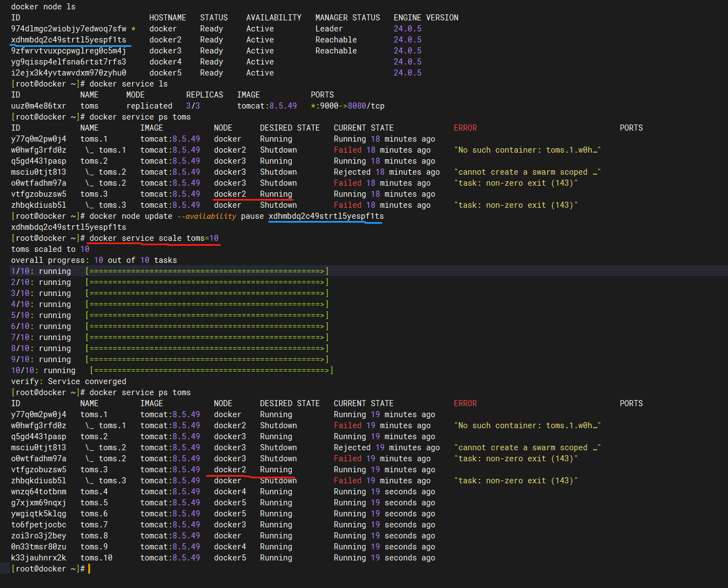Screen dimensions: 728x588
Task: Click task name toms.7
Action: [94, 525]
